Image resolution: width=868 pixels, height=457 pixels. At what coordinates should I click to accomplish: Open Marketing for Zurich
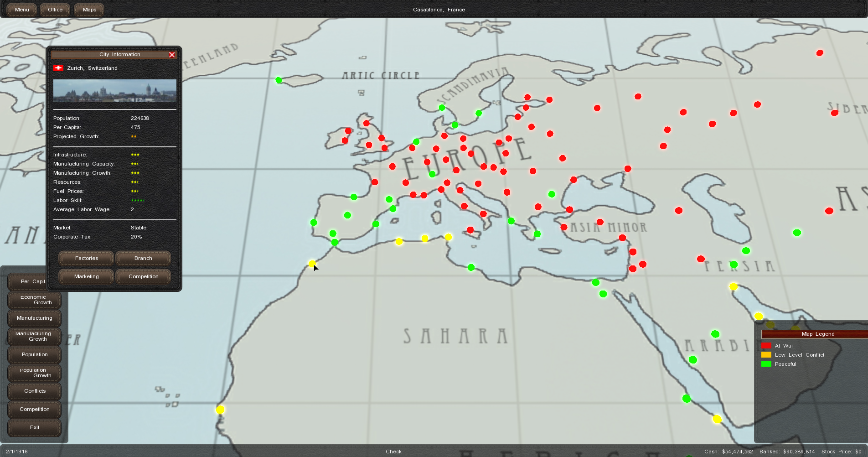pyautogui.click(x=86, y=276)
